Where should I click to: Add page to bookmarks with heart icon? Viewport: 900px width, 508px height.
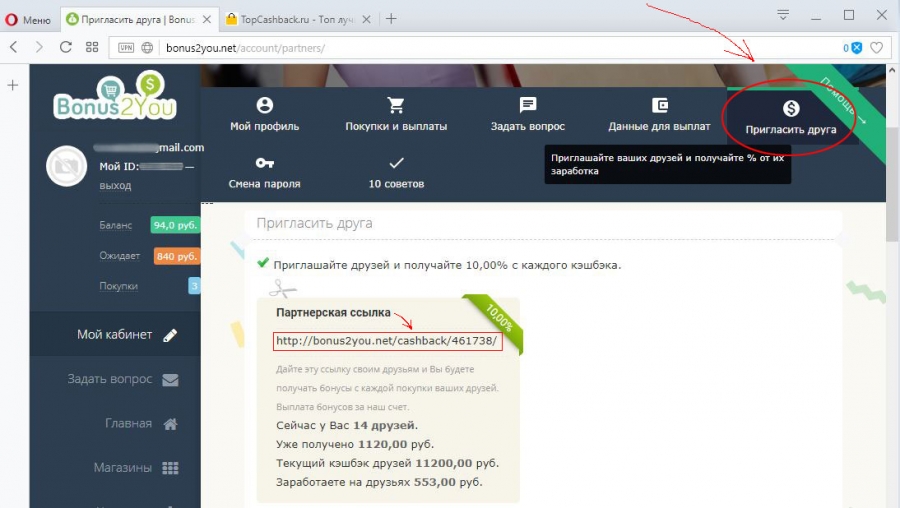876,48
